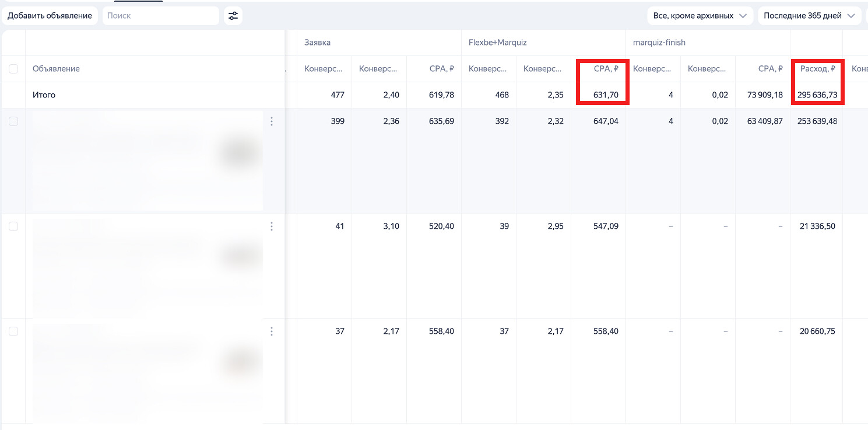Select total Flexbe+Marquiz conversions 468
The width and height of the screenshot is (868, 430).
[x=502, y=95]
